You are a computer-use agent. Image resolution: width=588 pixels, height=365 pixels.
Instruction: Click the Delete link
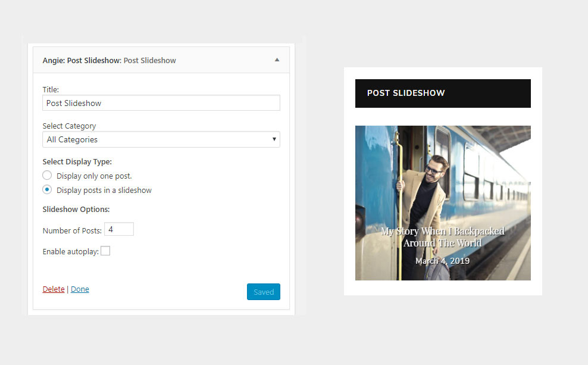[54, 289]
